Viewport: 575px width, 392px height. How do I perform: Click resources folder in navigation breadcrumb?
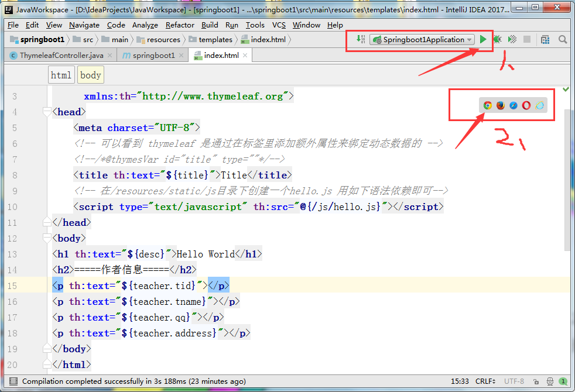(159, 40)
